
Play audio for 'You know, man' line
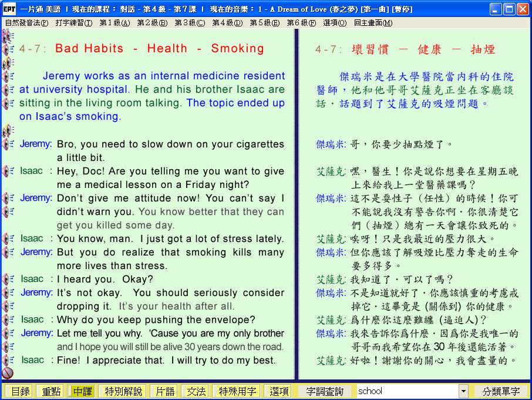pyautogui.click(x=8, y=238)
